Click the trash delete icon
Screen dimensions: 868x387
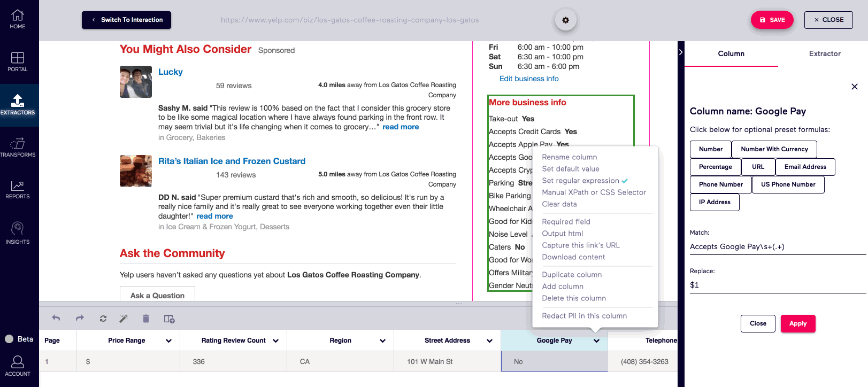pos(146,319)
